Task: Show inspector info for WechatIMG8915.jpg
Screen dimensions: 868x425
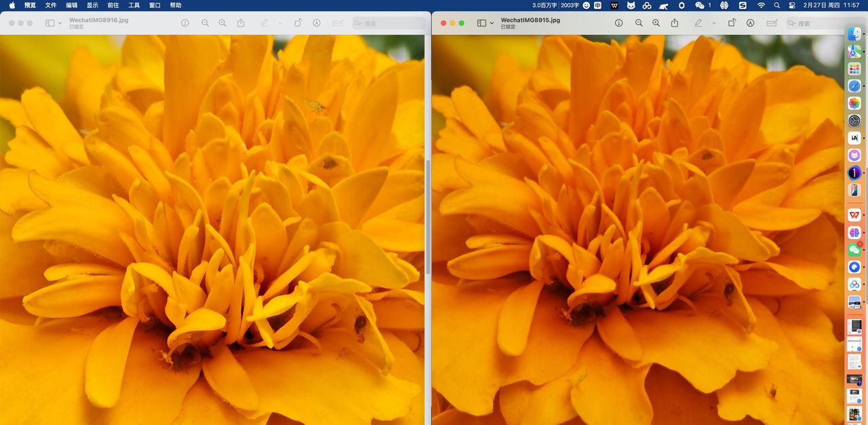Action: point(618,23)
